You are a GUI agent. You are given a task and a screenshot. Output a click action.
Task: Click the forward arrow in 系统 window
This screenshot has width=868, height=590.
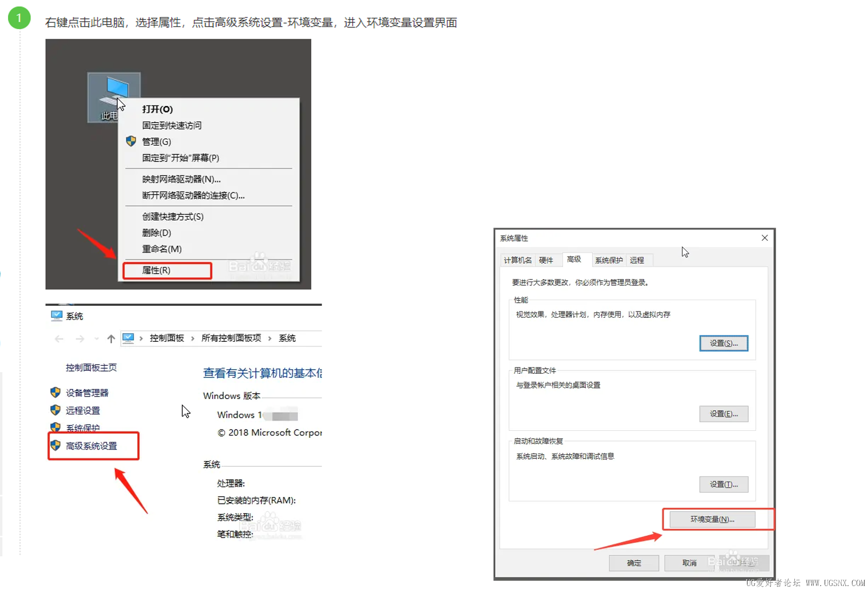point(80,338)
